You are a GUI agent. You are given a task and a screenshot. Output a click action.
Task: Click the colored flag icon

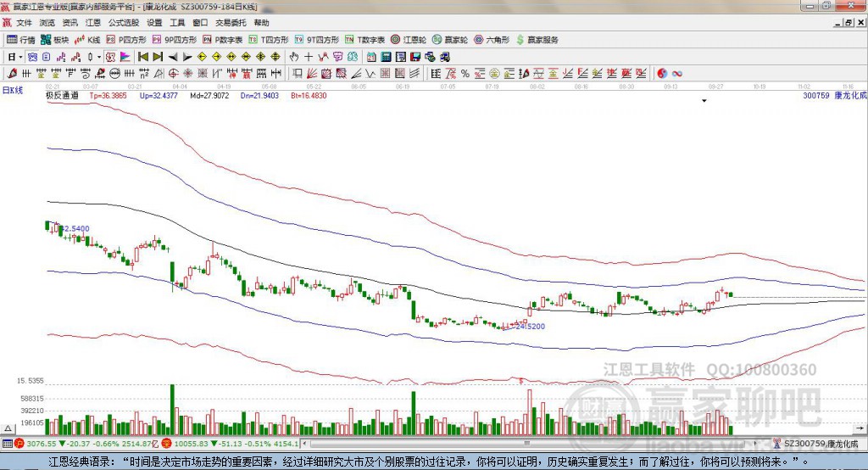[x=125, y=57]
